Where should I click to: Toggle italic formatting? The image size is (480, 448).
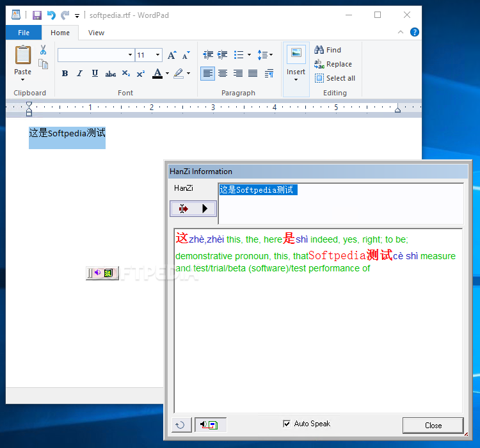(79, 74)
